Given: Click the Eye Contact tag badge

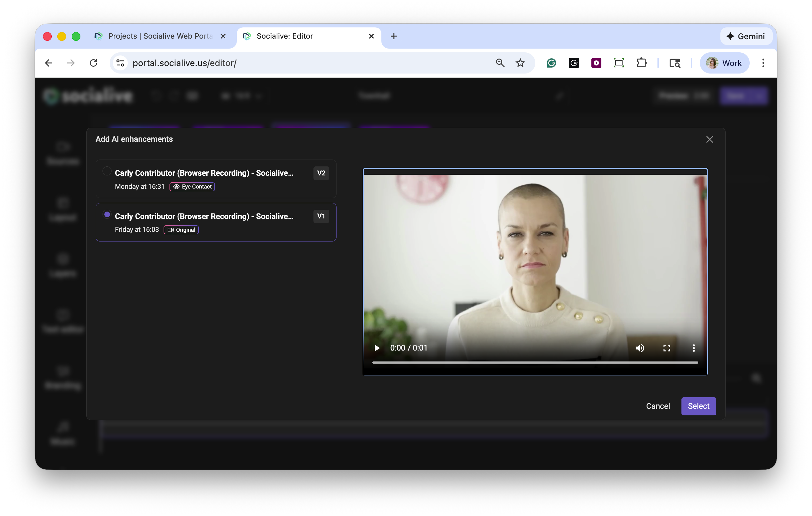Looking at the screenshot, I should (x=192, y=187).
